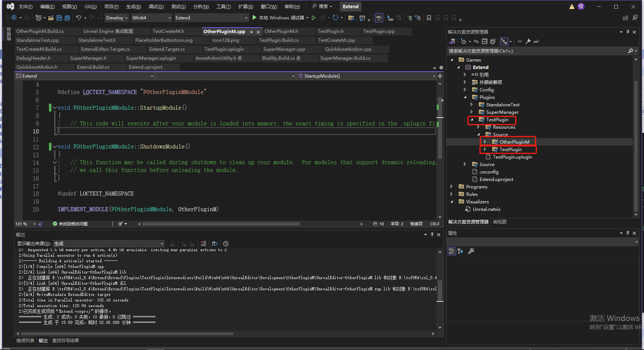Toggle word wrap in the output panel

click(215, 244)
